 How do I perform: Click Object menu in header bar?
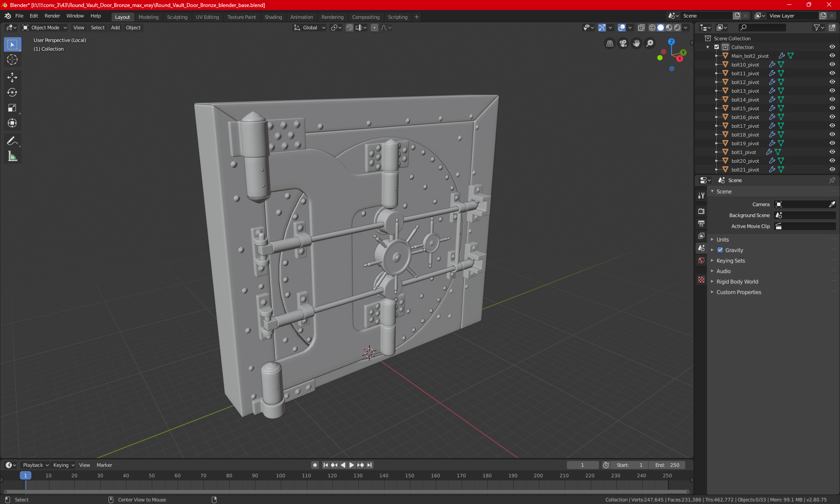coord(133,28)
